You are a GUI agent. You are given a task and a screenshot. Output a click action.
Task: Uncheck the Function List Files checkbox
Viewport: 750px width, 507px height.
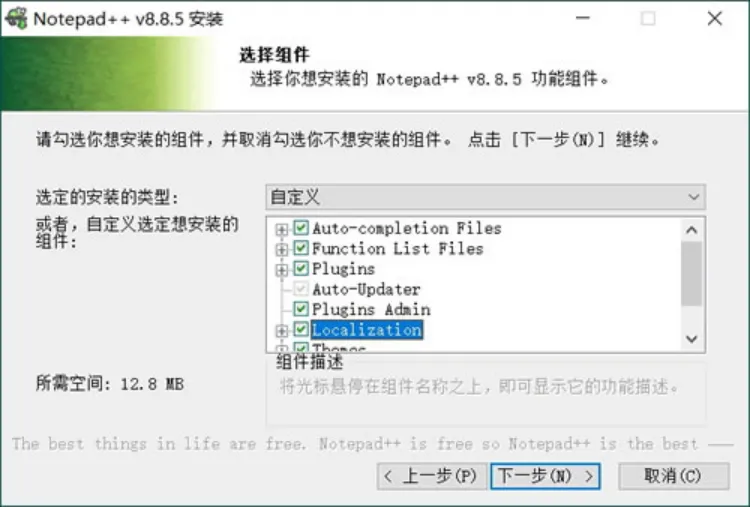coord(301,248)
